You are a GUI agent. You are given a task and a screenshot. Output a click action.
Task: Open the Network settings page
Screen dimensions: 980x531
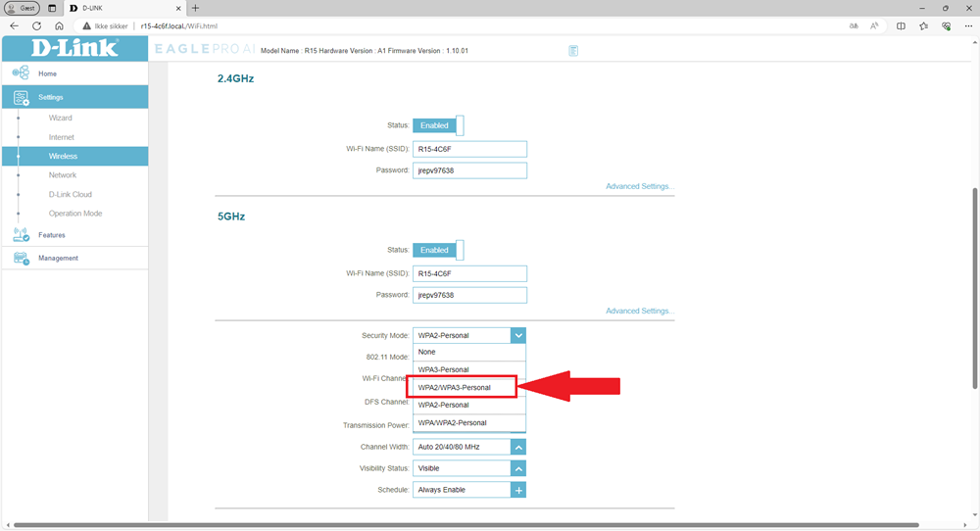(63, 175)
